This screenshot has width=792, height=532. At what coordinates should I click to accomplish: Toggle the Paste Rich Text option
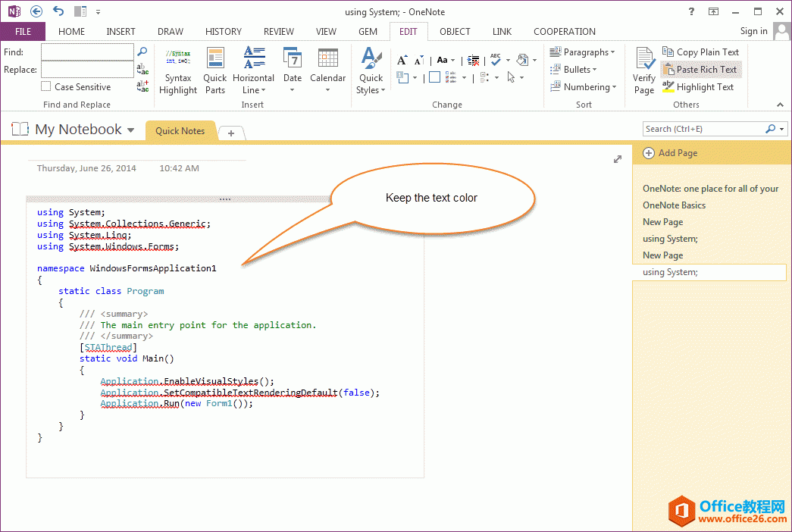[x=700, y=70]
